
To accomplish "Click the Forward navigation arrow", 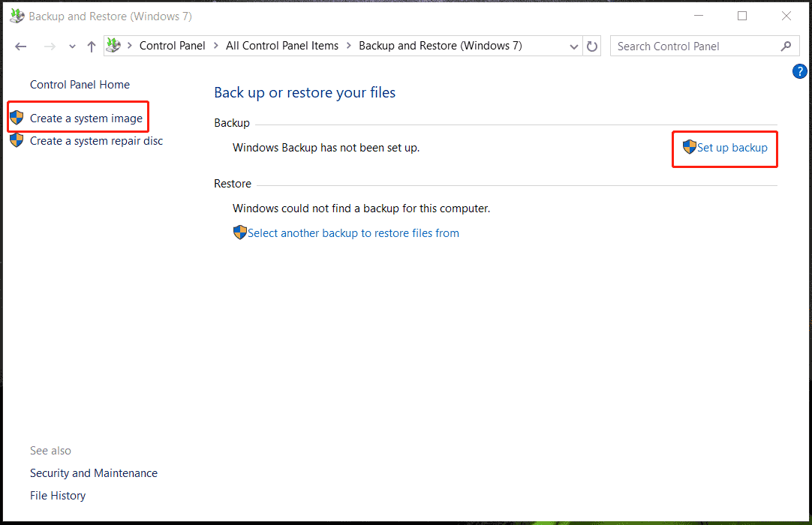I will click(50, 46).
